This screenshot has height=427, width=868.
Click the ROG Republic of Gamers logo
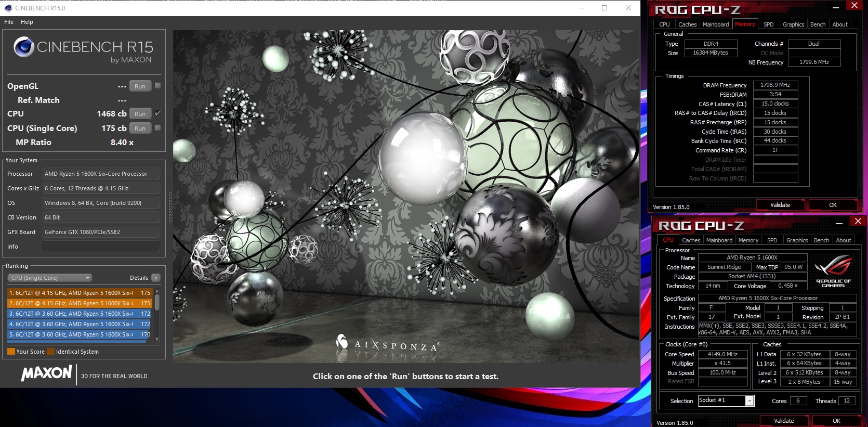point(833,271)
